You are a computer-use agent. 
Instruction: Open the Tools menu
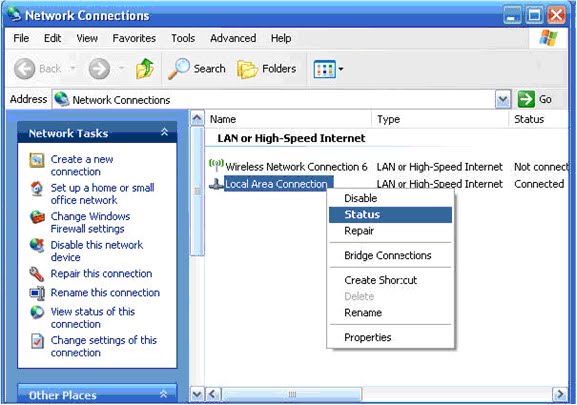[183, 38]
